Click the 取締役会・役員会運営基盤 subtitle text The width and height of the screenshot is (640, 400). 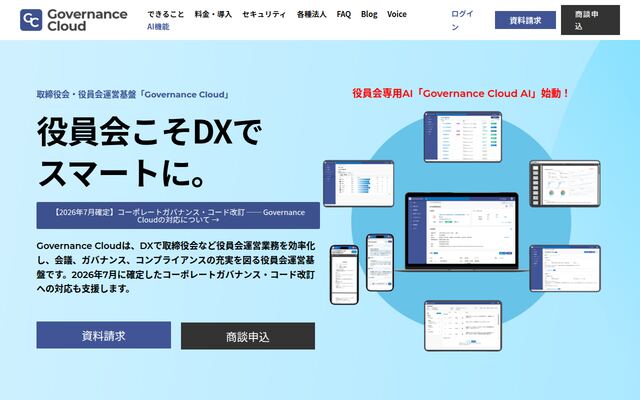coord(133,95)
